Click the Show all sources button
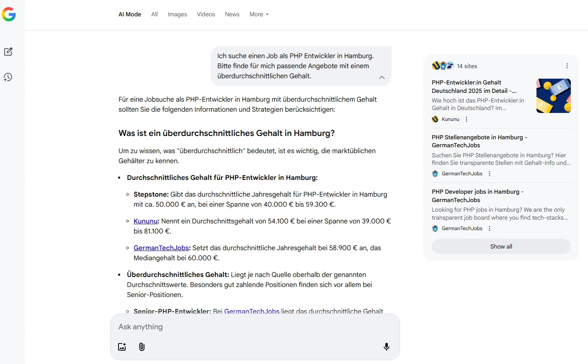Image resolution: width=588 pixels, height=364 pixels. (x=501, y=246)
